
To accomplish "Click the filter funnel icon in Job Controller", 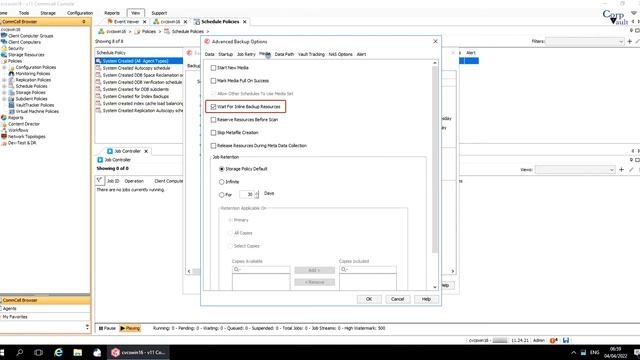I will tap(99, 180).
